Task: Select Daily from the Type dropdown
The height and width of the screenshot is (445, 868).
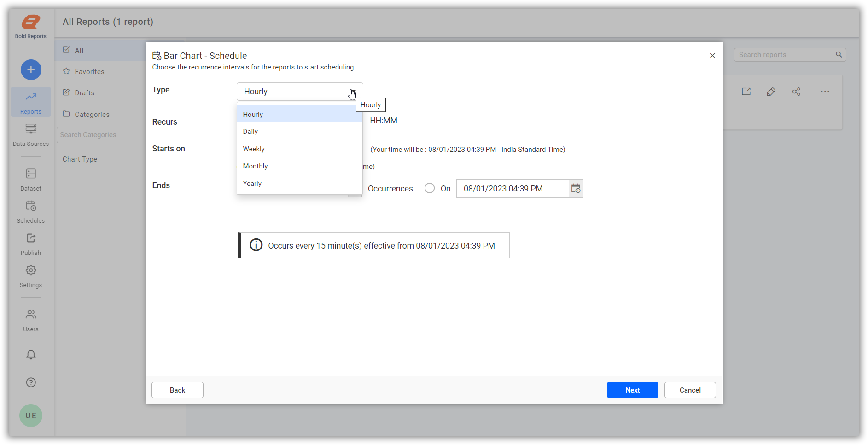Action: coord(250,131)
